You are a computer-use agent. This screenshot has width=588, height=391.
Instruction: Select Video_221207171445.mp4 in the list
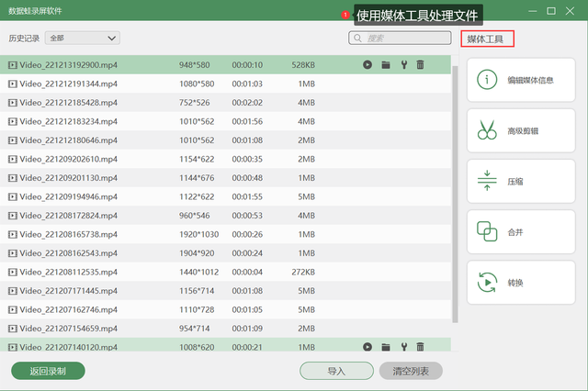[225, 291]
